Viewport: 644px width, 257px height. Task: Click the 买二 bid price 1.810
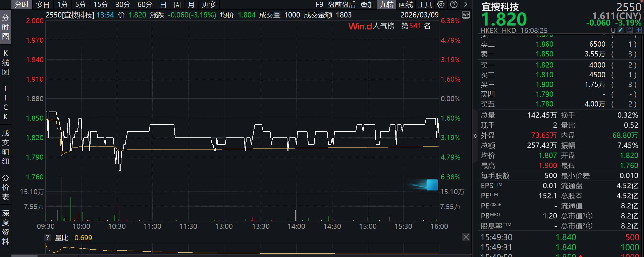pos(544,75)
